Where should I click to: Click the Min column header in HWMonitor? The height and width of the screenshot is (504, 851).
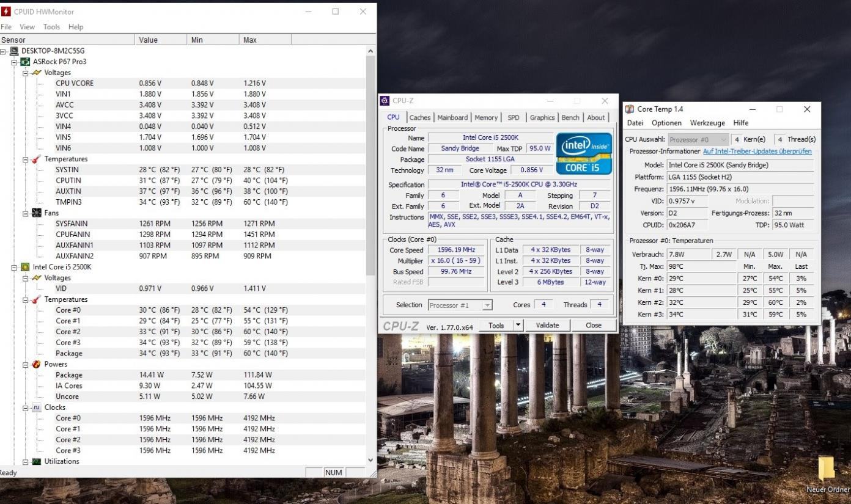(x=213, y=40)
